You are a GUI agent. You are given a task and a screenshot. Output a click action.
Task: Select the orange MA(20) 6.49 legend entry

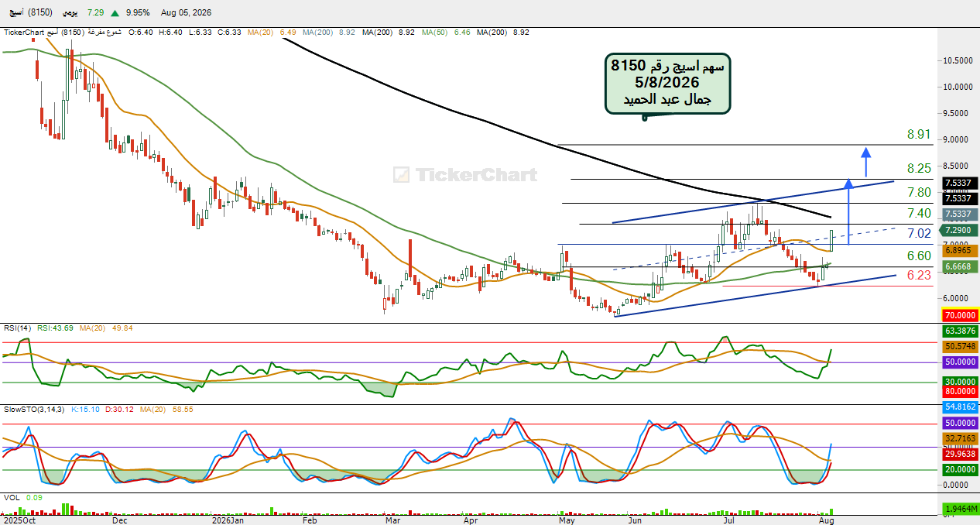coord(272,33)
